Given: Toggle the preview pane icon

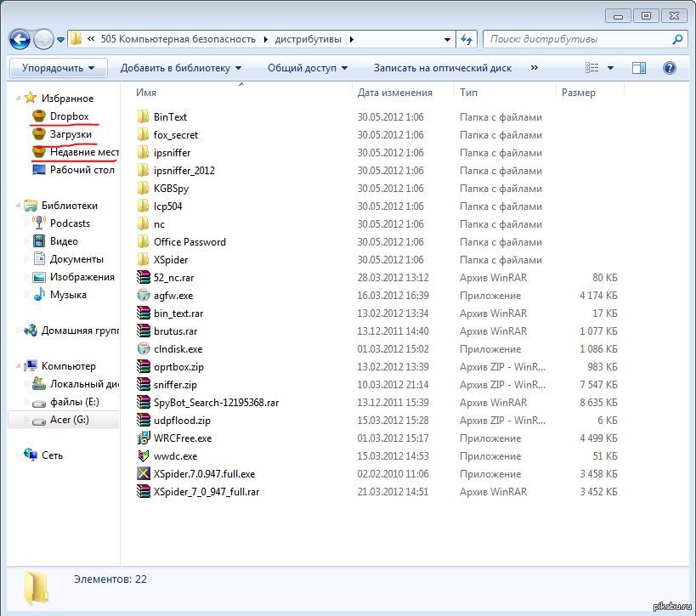Looking at the screenshot, I should (639, 68).
